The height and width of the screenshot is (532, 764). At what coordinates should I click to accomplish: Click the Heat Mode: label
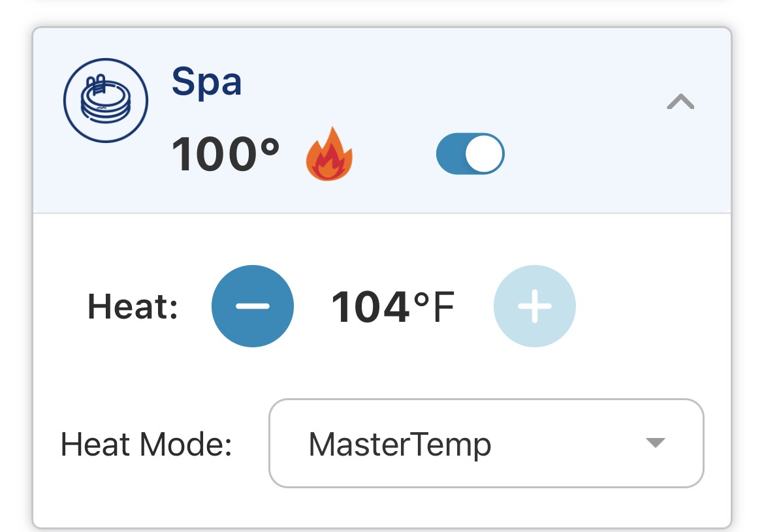(x=146, y=445)
